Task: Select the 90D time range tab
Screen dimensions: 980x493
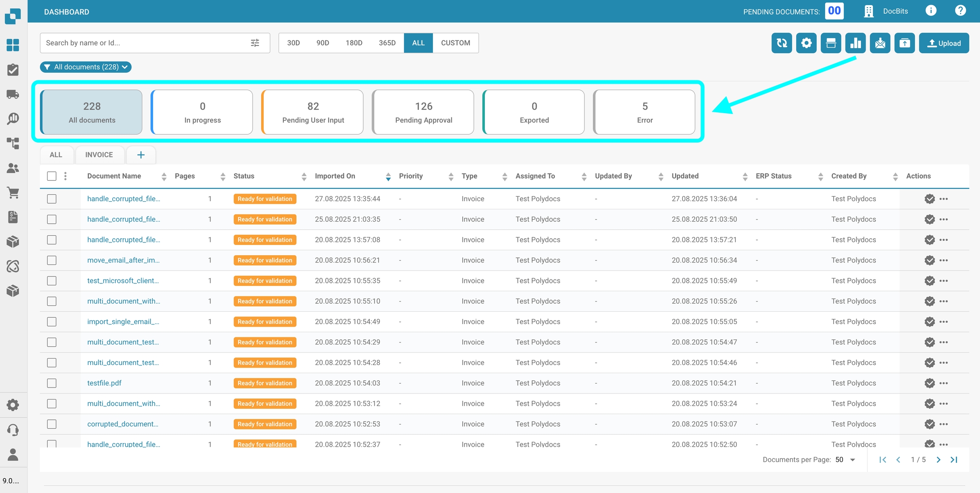Action: [x=322, y=43]
